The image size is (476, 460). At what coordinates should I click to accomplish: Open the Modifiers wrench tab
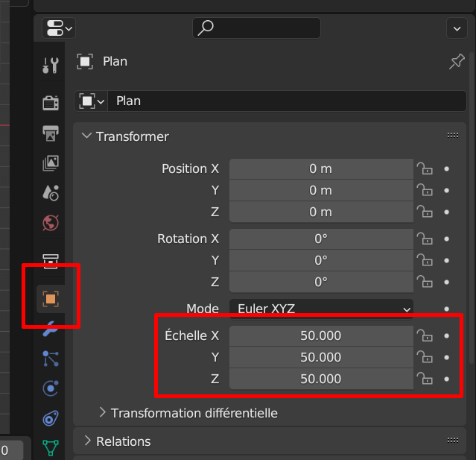pyautogui.click(x=51, y=329)
